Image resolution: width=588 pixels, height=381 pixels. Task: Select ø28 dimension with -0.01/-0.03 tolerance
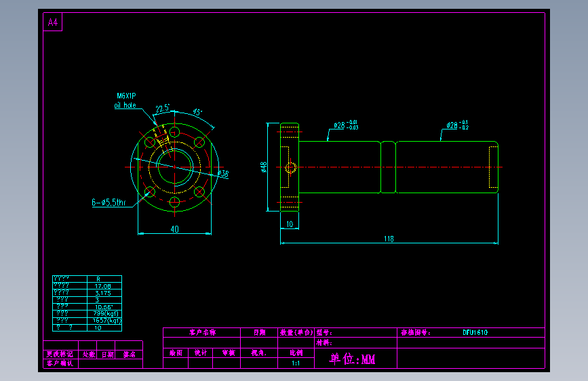(x=346, y=125)
